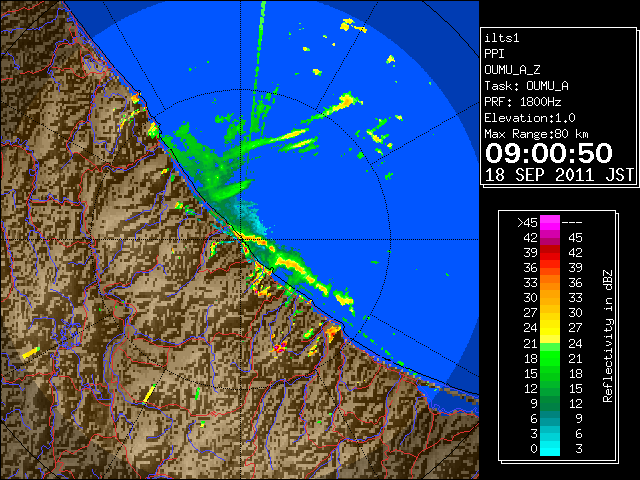Select the ilts1 label in the info box

point(502,38)
